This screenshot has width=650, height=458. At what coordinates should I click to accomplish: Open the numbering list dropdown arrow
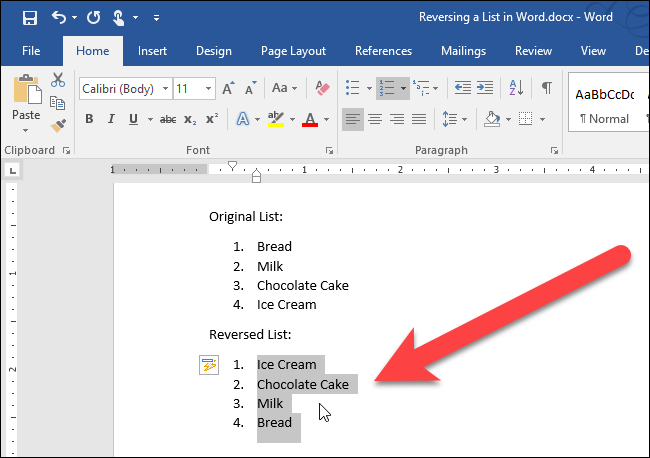click(x=403, y=89)
